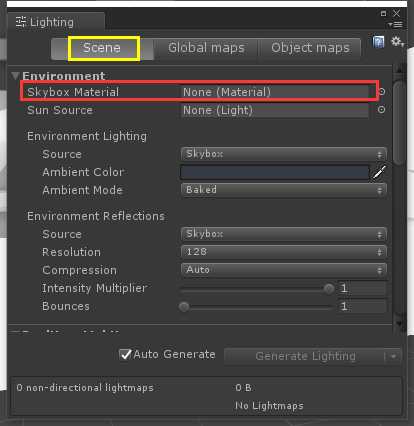Pick Ambient Color with the eyedropper

pos(379,172)
